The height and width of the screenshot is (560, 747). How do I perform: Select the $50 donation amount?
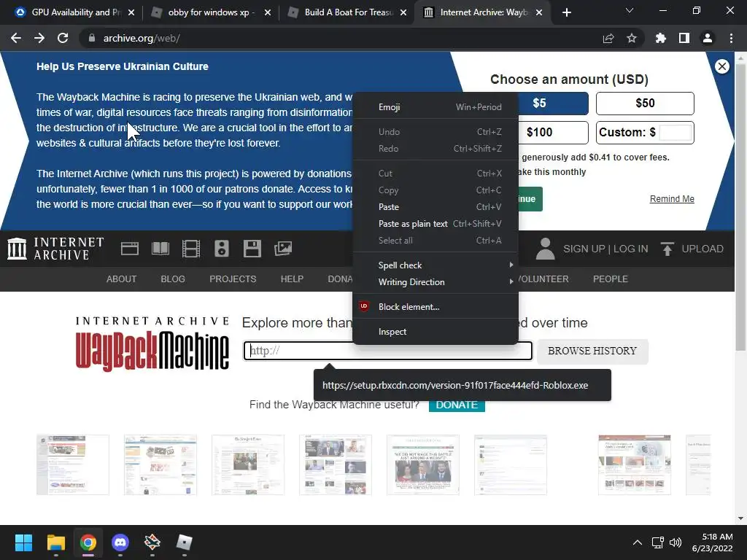[645, 104]
